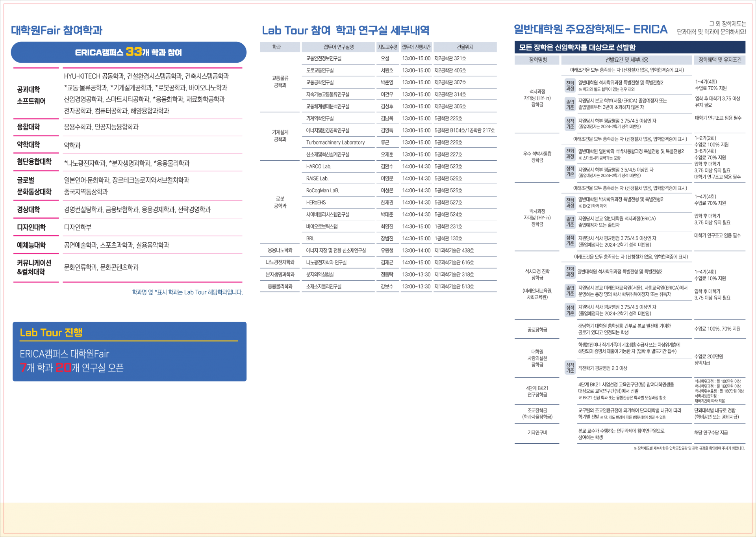Click '제1과학기술관 438호' building location

454,251
